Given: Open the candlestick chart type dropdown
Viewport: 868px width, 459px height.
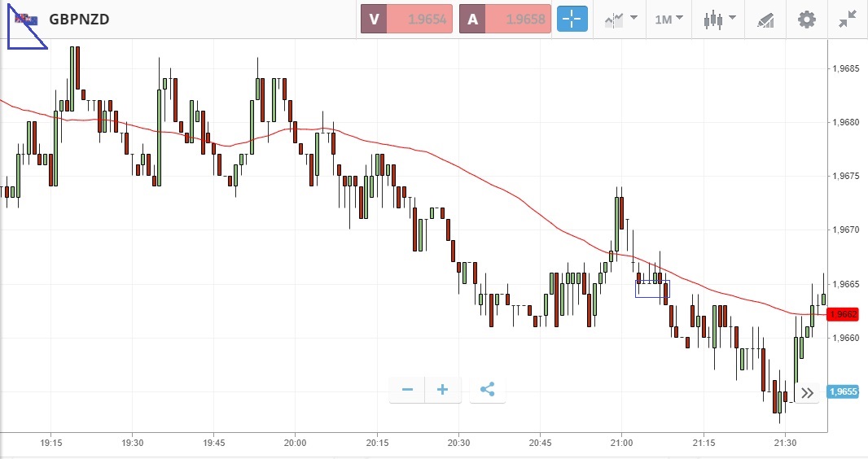Looking at the screenshot, I should pos(720,20).
